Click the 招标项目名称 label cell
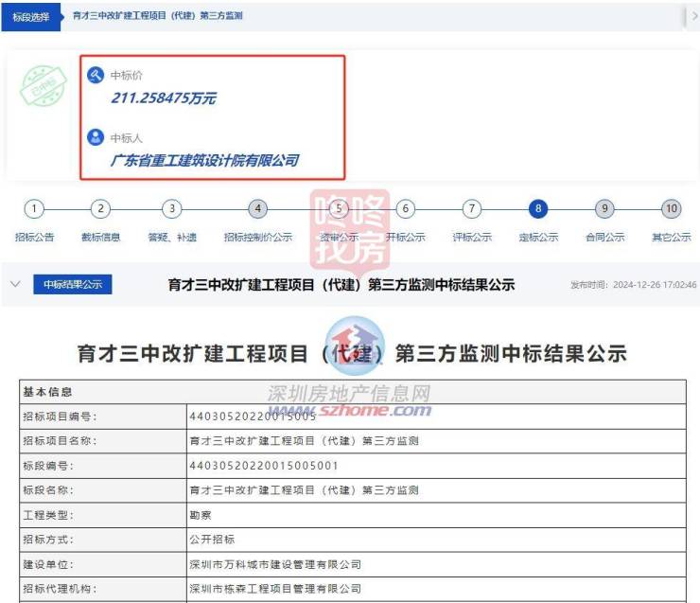This screenshot has width=700, height=603. (x=103, y=441)
